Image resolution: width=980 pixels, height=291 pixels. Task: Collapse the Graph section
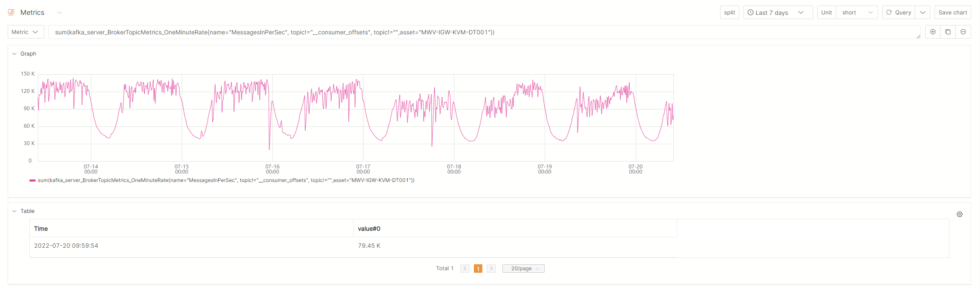(14, 54)
